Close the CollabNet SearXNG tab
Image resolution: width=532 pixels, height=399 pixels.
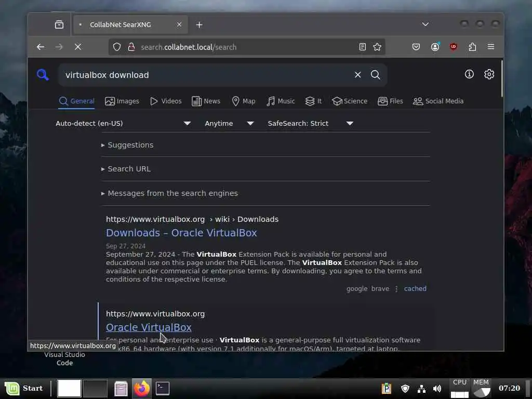(179, 24)
